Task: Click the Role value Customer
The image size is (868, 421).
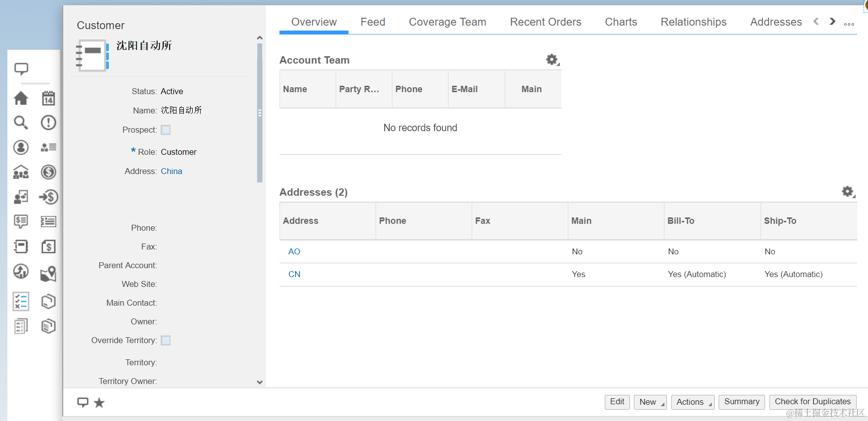Action: click(x=178, y=152)
